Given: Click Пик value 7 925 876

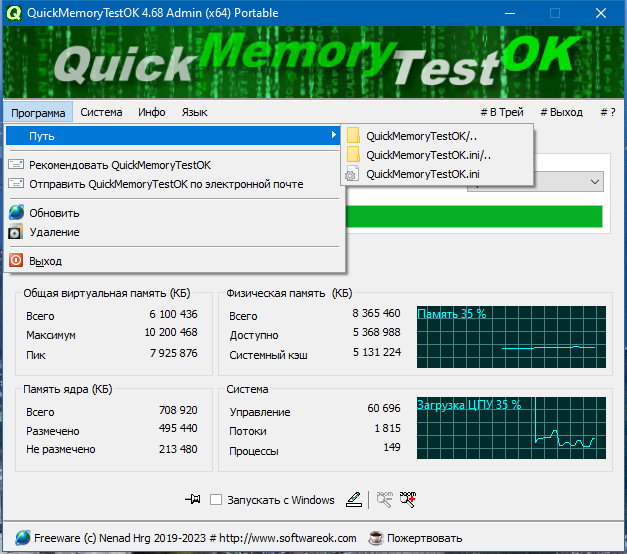Looking at the screenshot, I should [174, 353].
